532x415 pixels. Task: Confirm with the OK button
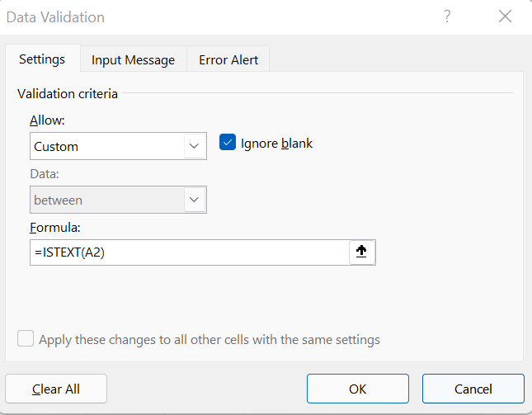pyautogui.click(x=358, y=389)
